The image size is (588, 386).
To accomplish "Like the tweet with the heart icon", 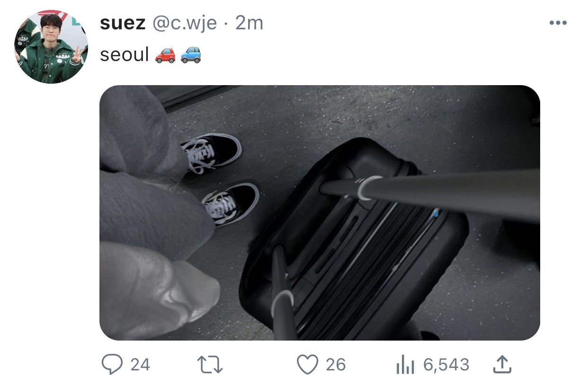I will point(307,365).
